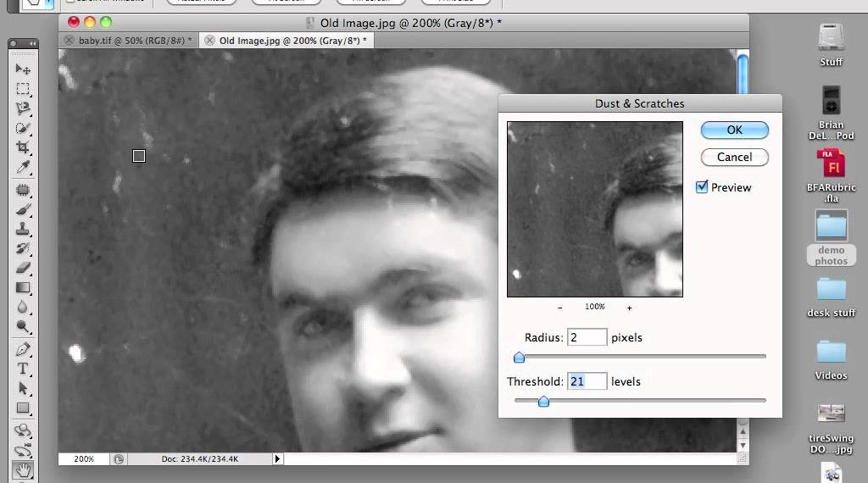Zoom out the filter preview with minus
The height and width of the screenshot is (483, 868).
click(559, 308)
